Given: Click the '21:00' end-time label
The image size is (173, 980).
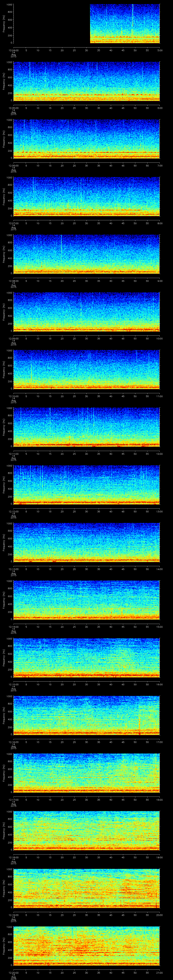Looking at the screenshot, I should [159, 972].
